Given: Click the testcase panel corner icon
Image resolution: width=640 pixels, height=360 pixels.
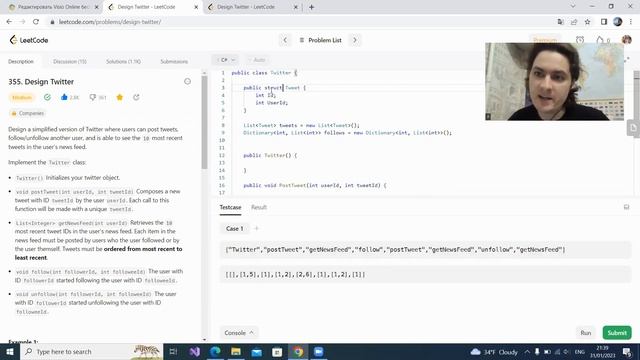Looking at the screenshot, I should [627, 207].
